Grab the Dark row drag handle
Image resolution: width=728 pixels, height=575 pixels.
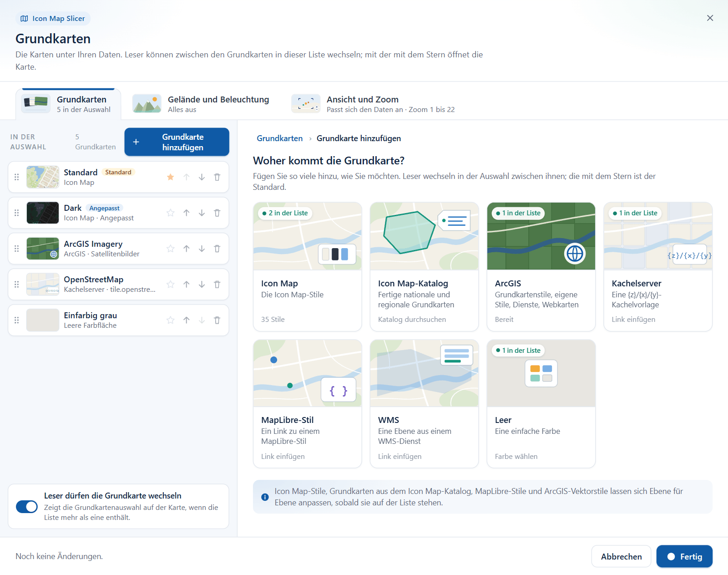(17, 213)
